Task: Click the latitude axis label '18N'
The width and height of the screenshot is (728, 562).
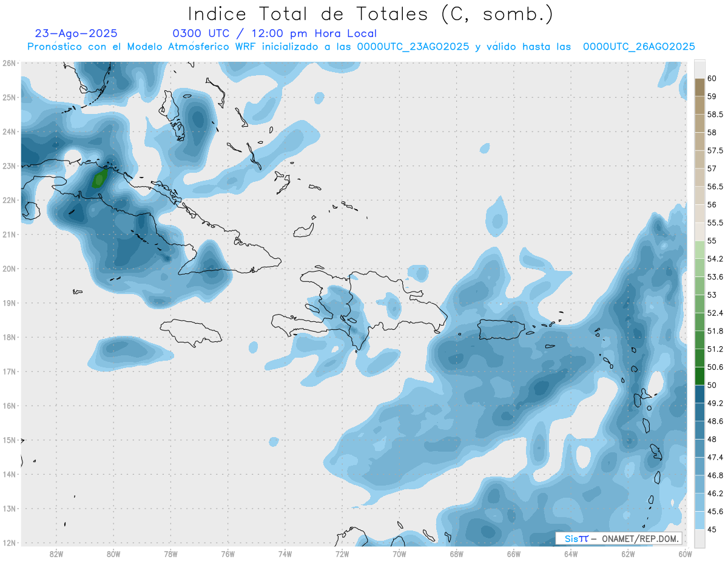Action: 9,337
